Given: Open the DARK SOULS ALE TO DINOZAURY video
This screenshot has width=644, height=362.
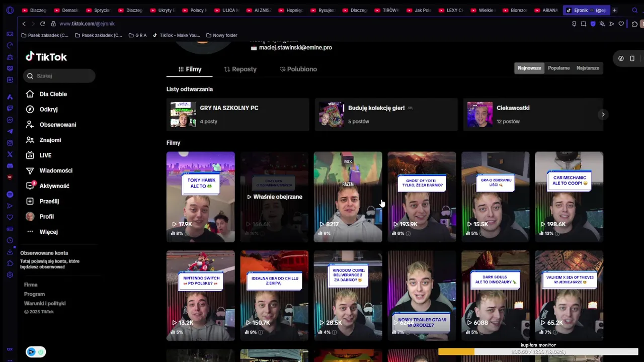Looking at the screenshot, I should tap(496, 296).
